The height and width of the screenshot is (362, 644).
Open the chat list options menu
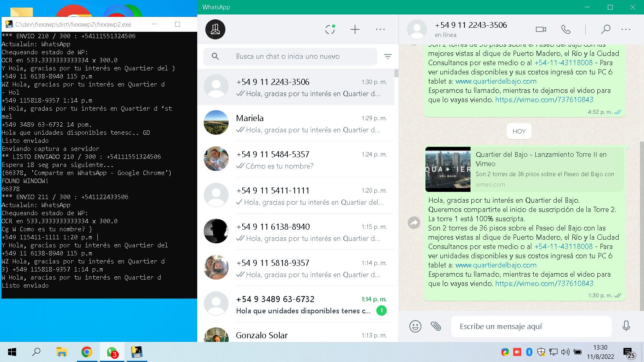(x=380, y=29)
